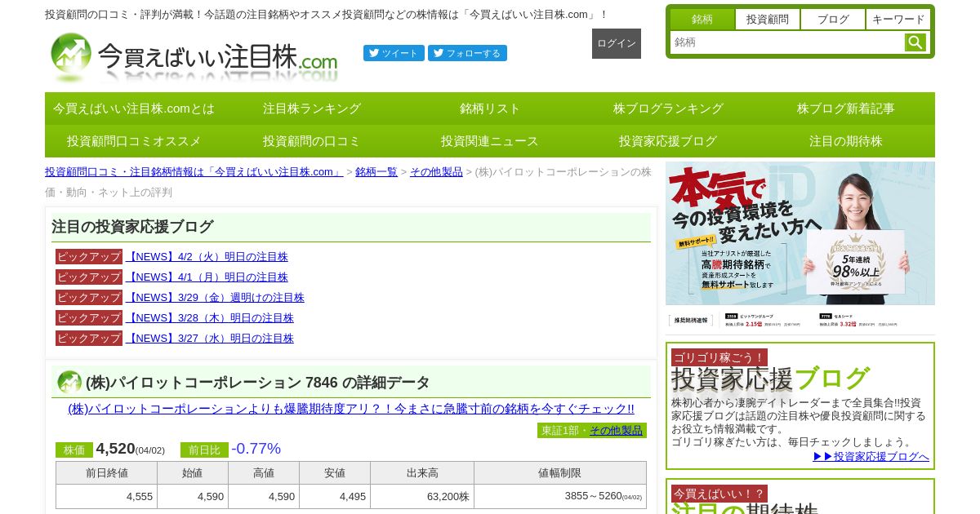The image size is (980, 514).
Task: Click the Twitter ツイート button
Action: tap(394, 53)
